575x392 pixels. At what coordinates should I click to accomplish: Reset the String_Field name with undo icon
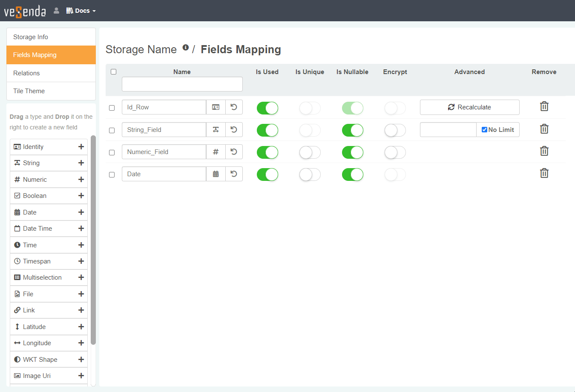point(234,129)
